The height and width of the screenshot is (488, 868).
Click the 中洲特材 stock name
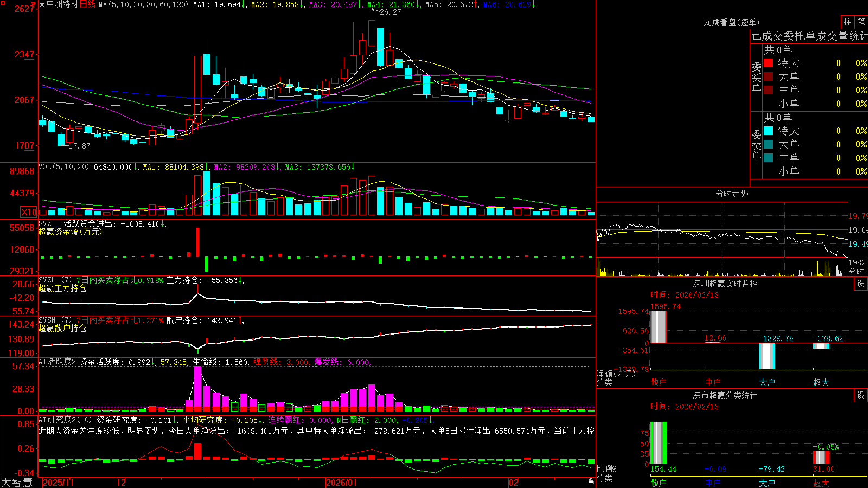62,4
